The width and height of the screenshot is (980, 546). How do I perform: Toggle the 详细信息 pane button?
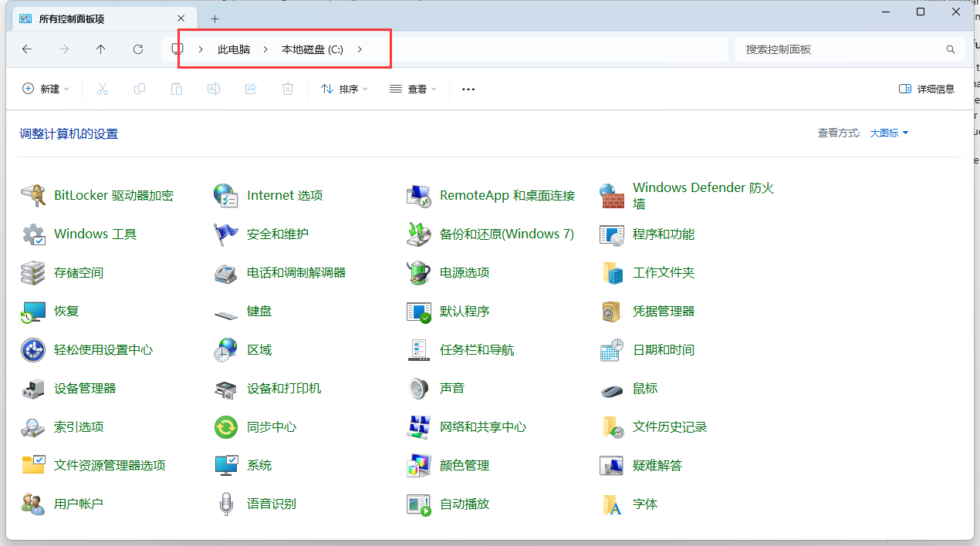(x=927, y=89)
